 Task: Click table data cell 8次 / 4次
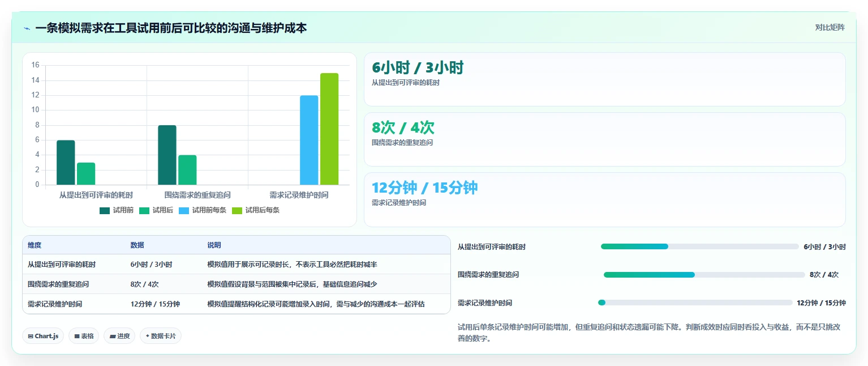pos(145,284)
